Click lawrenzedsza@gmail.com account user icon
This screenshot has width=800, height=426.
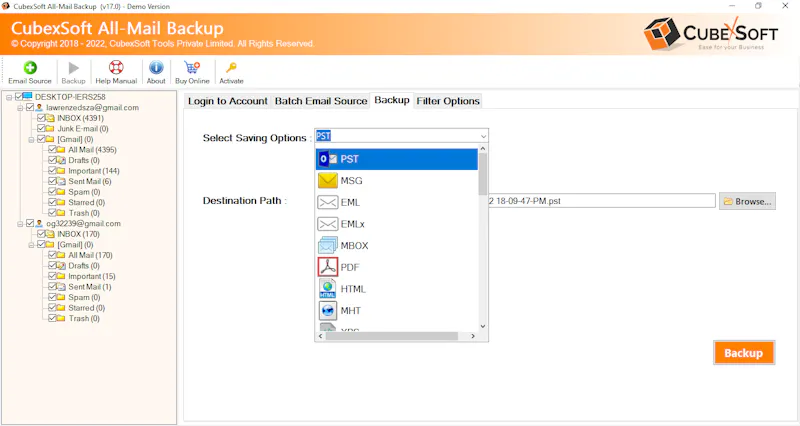(39, 108)
